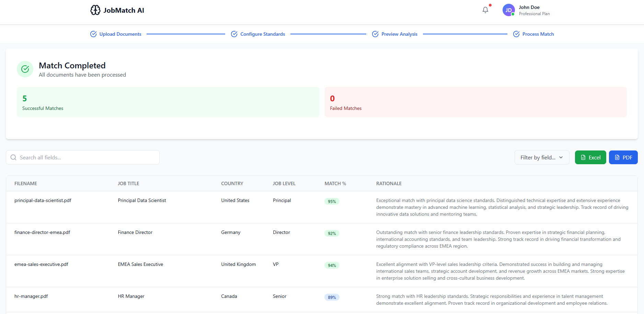Click the search magnifier icon
This screenshot has height=314, width=644.
(x=13, y=157)
